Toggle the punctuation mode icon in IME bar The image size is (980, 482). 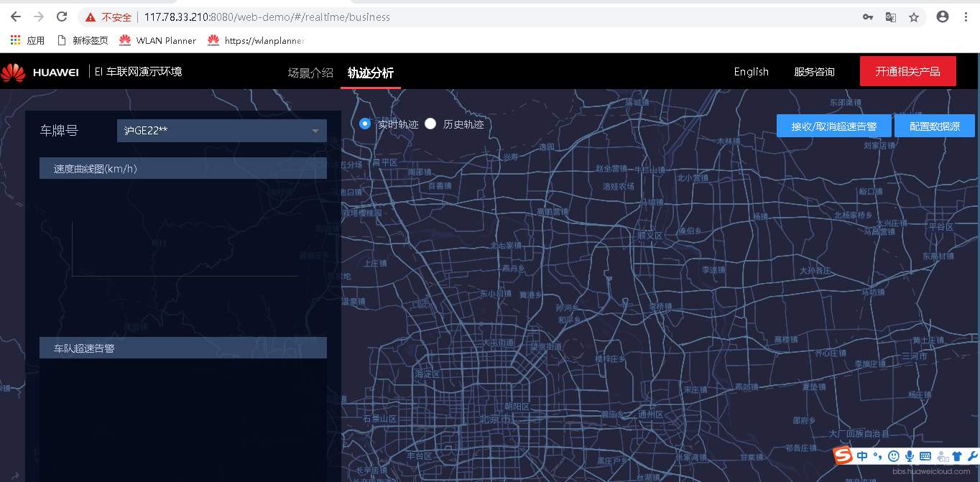(x=878, y=456)
